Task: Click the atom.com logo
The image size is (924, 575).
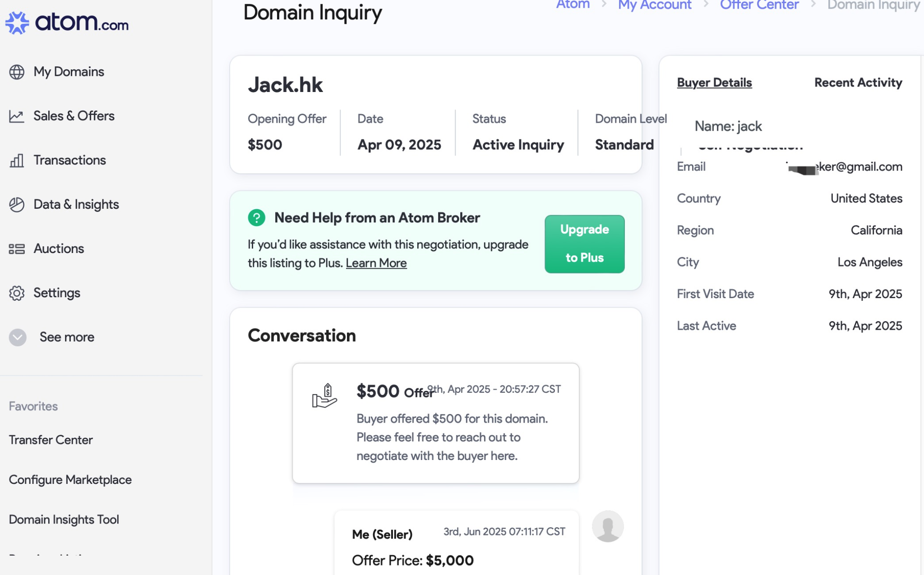Action: click(x=67, y=23)
